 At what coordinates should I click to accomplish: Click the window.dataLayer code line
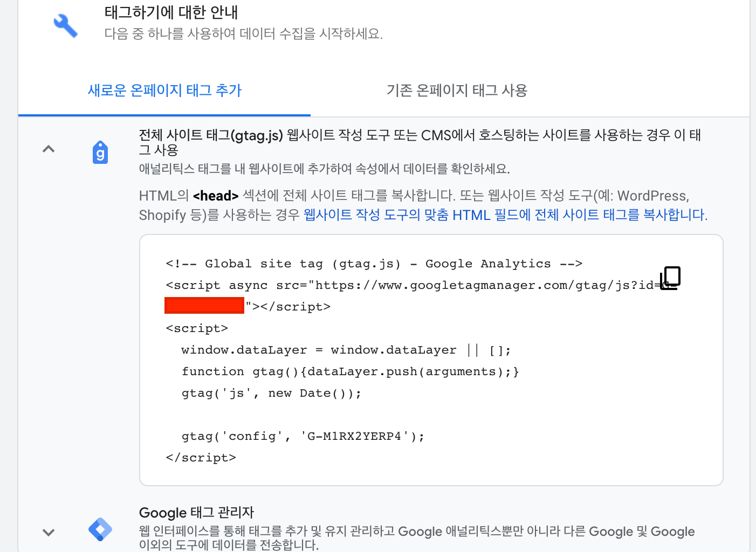346,350
